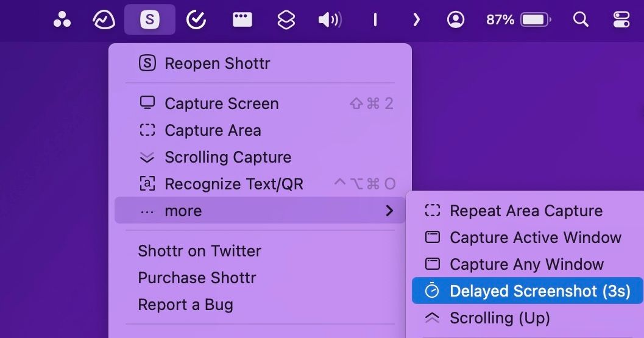Expand the more submenu arrow
Image resolution: width=644 pixels, height=338 pixels.
pyautogui.click(x=389, y=211)
